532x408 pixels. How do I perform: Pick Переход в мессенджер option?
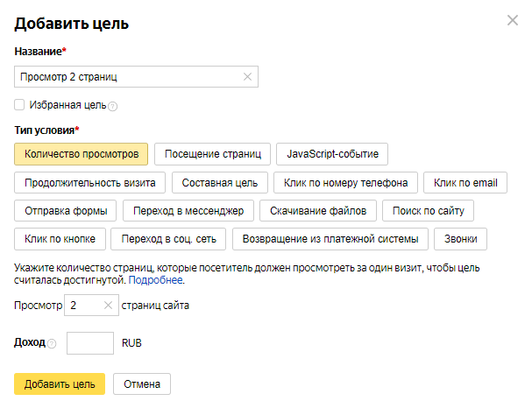coord(188,211)
